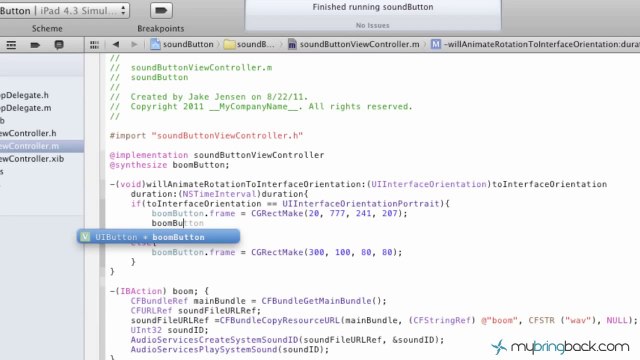This screenshot has width=640, height=360.
Task: Click the 'Finished running soundButton' status display
Action: click(x=373, y=7)
